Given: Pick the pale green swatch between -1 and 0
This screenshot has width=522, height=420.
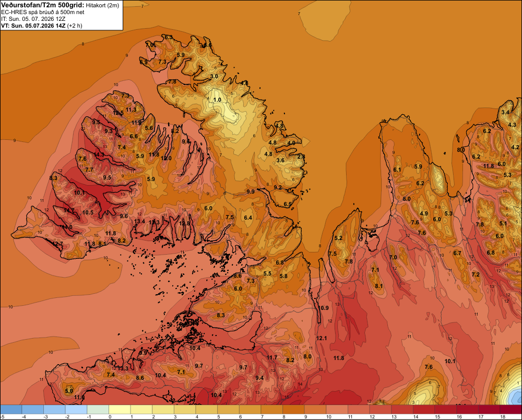Looking at the screenshot, I should pyautogui.click(x=98, y=410).
